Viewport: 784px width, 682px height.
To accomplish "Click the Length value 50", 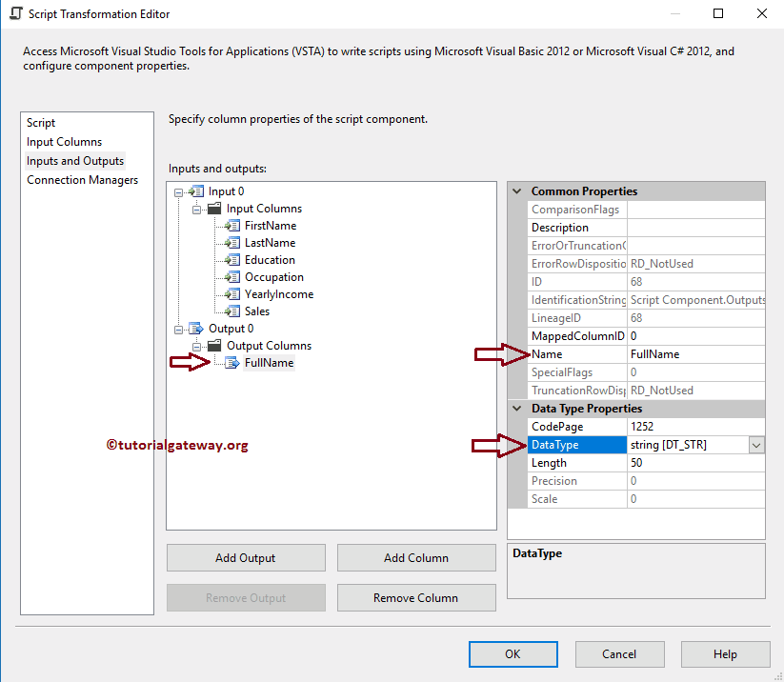I will 696,463.
